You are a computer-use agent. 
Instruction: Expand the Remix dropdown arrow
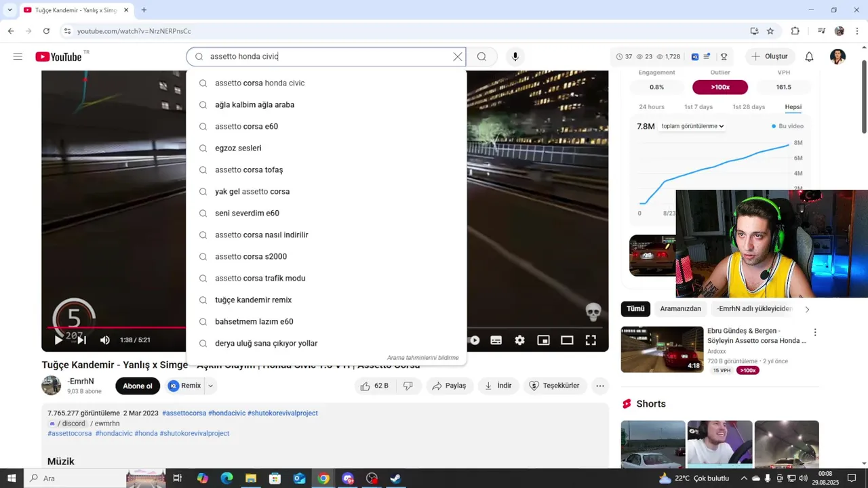coord(210,386)
